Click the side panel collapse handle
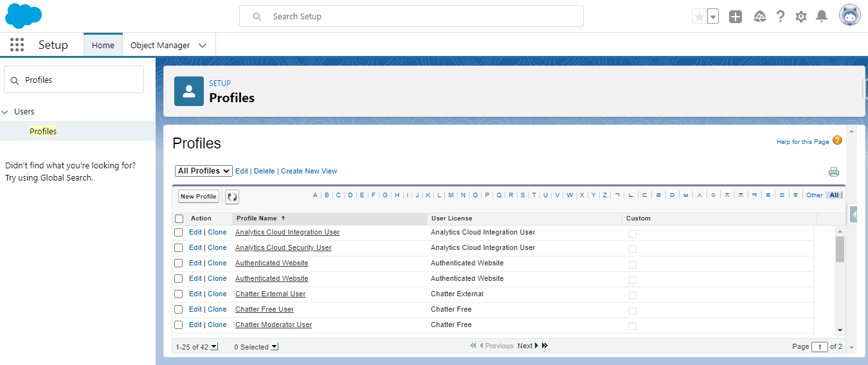The width and height of the screenshot is (868, 365). [853, 214]
